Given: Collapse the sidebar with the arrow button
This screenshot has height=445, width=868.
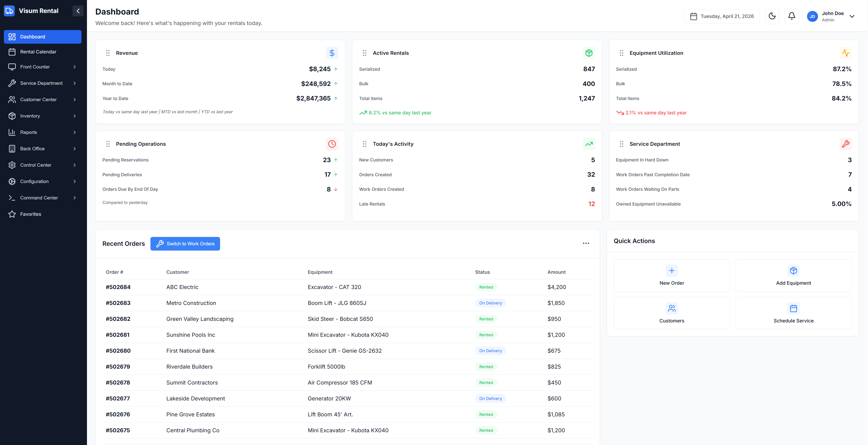Looking at the screenshot, I should pos(78,11).
